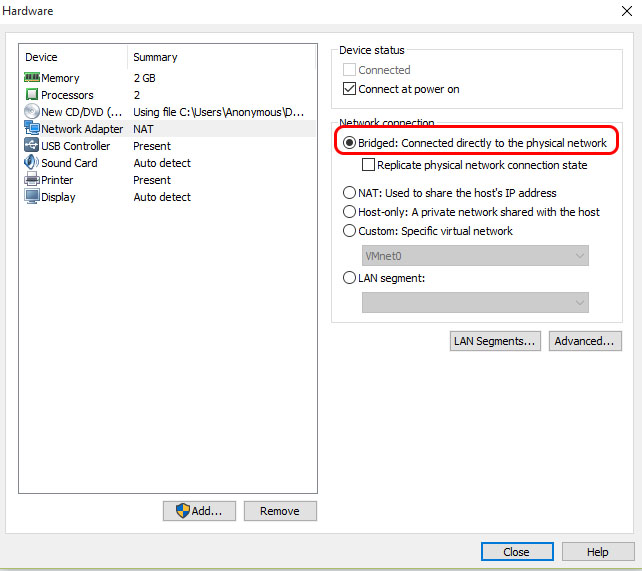Expand the LAN segment dropdown list
This screenshot has height=571, width=642.
(x=475, y=302)
